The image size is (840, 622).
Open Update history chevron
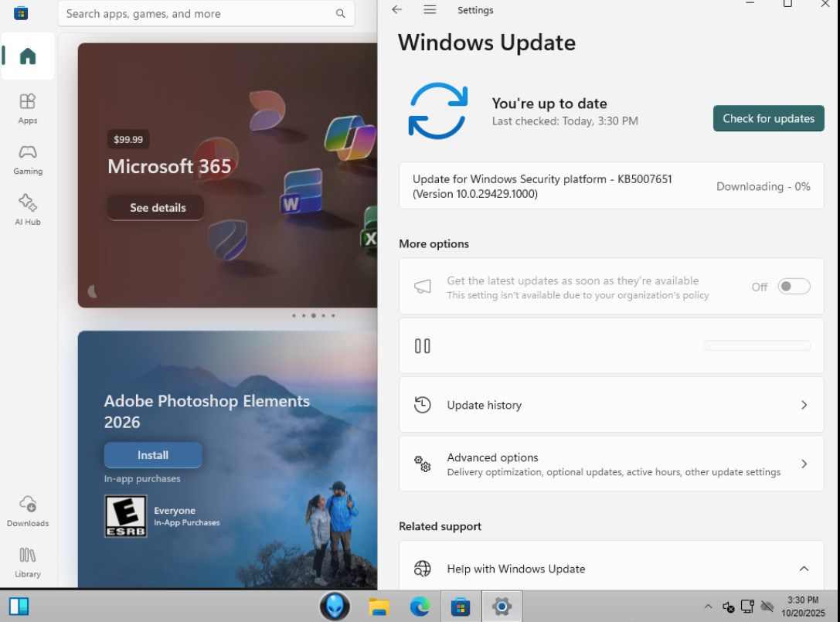[804, 405]
